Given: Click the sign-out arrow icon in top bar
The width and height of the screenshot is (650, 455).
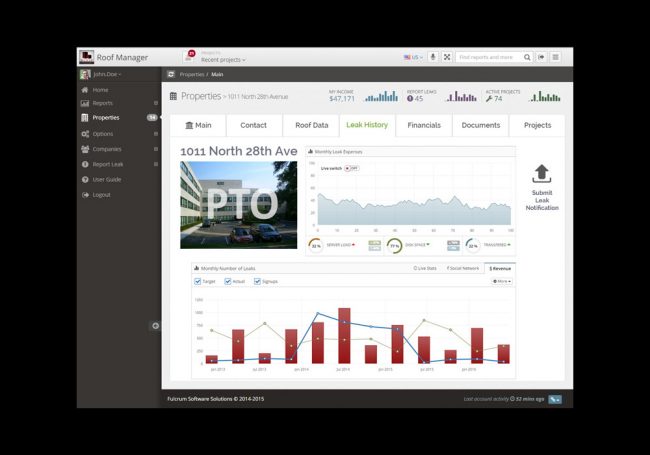Looking at the screenshot, I should pos(541,57).
